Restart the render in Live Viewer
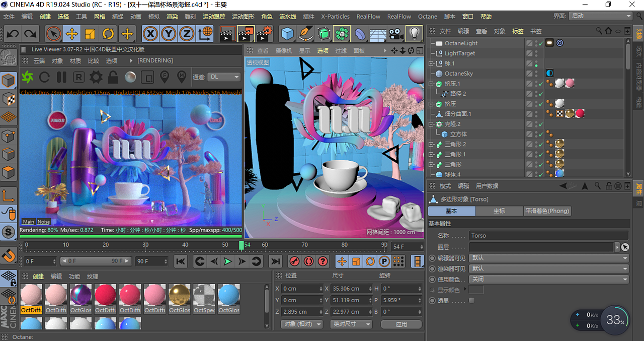This screenshot has width=644, height=341. pyautogui.click(x=44, y=77)
